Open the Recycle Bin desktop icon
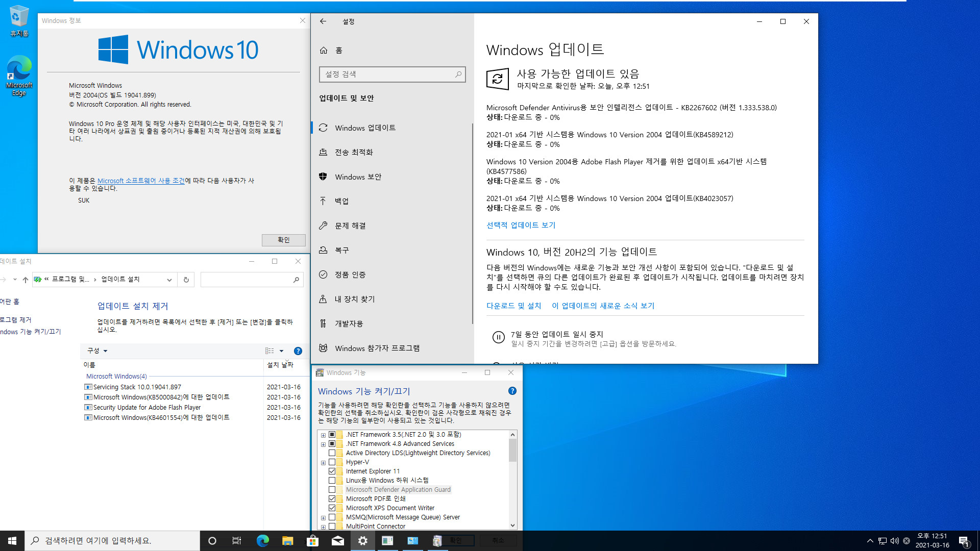The image size is (980, 551). (x=19, y=21)
